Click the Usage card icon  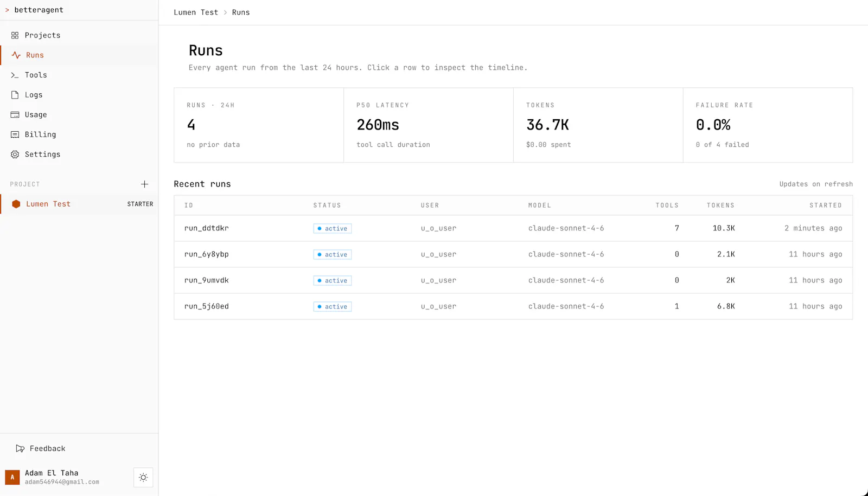(15, 115)
